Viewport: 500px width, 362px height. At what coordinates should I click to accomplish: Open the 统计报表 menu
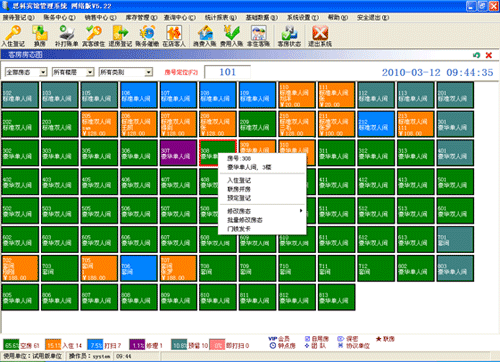pos(220,17)
